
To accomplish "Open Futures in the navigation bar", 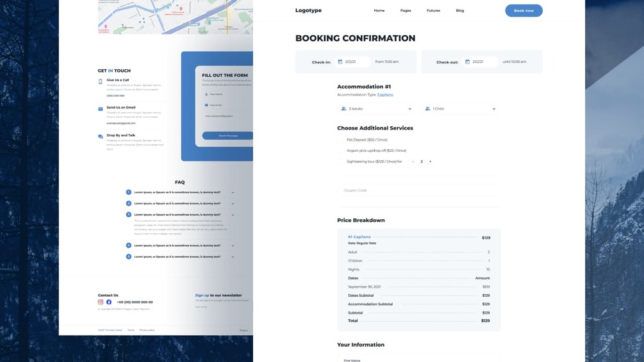I will pyautogui.click(x=433, y=11).
